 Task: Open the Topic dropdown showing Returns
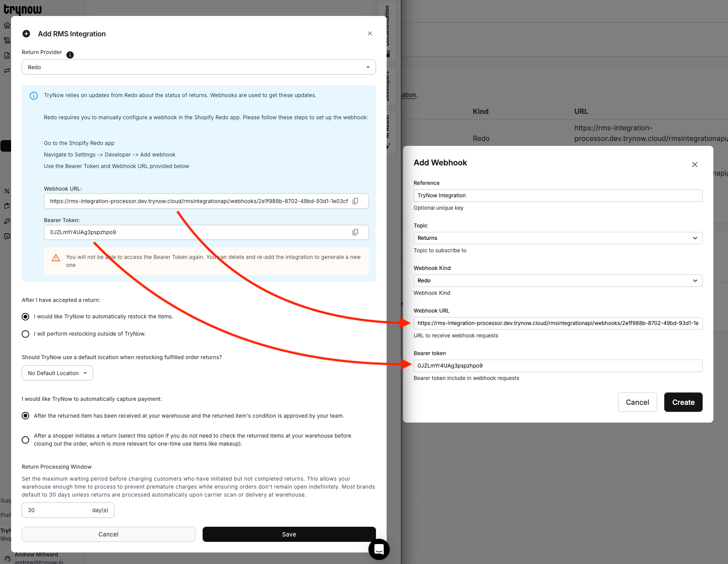coord(558,238)
